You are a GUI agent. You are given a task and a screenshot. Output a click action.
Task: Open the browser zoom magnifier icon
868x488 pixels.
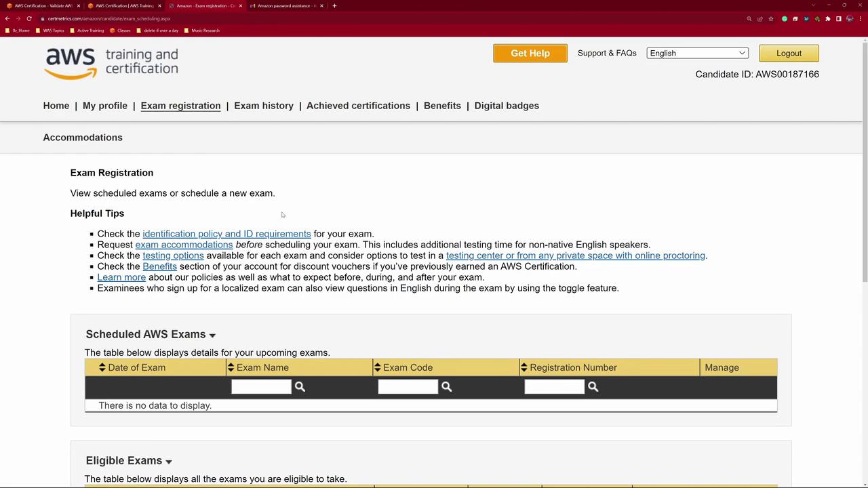point(749,19)
